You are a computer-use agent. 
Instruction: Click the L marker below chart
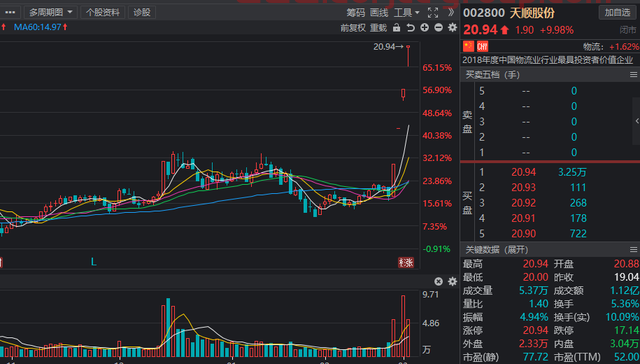coord(93,262)
